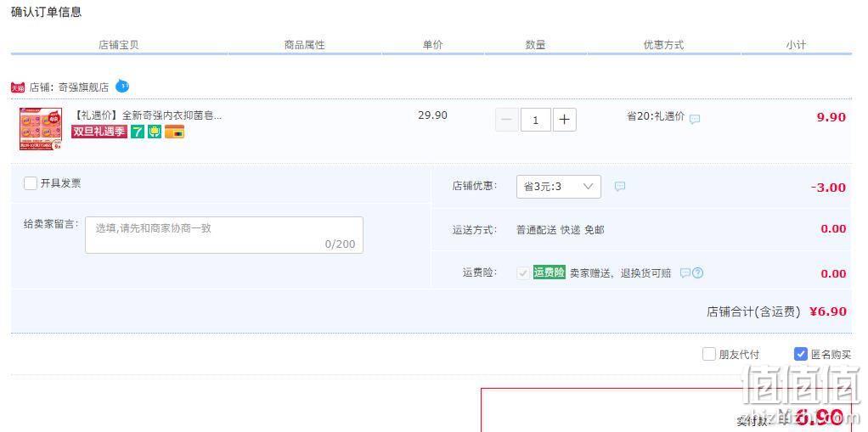Screen dimensions: 868x432
Task: Click the red Tmall 天猫 logo icon
Action: pos(18,87)
